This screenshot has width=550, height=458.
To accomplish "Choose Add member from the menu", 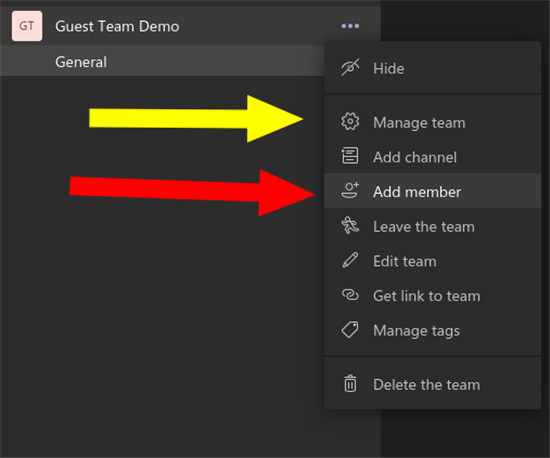I will [432, 191].
